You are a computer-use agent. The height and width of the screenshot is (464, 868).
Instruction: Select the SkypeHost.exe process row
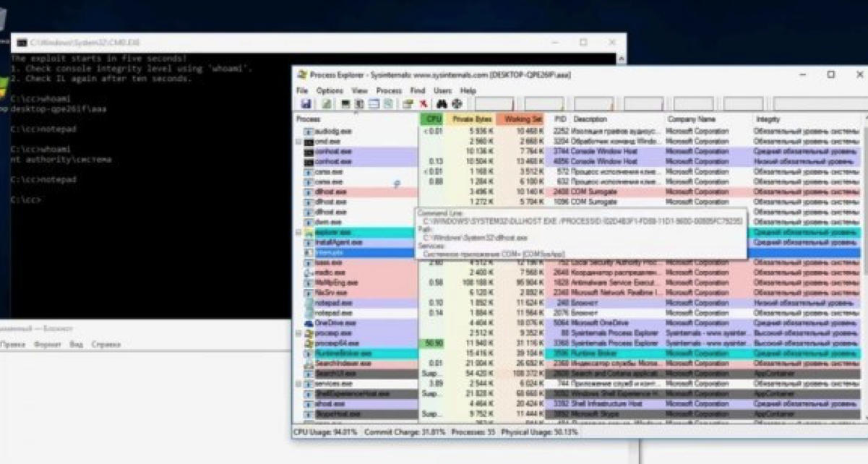(578, 414)
